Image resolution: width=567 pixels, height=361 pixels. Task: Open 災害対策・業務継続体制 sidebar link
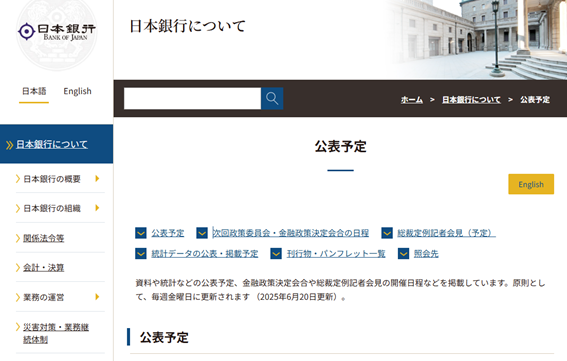click(x=56, y=333)
